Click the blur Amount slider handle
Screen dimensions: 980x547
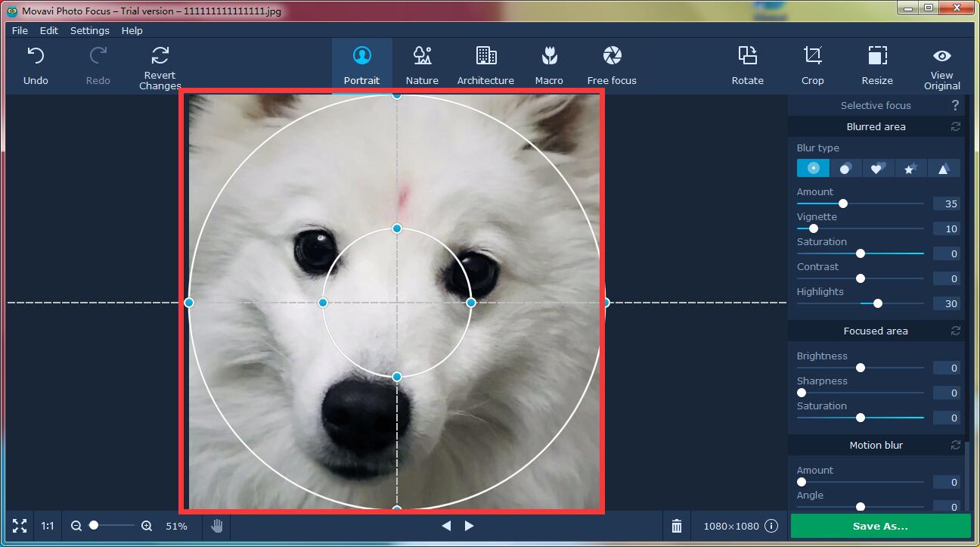coord(843,204)
